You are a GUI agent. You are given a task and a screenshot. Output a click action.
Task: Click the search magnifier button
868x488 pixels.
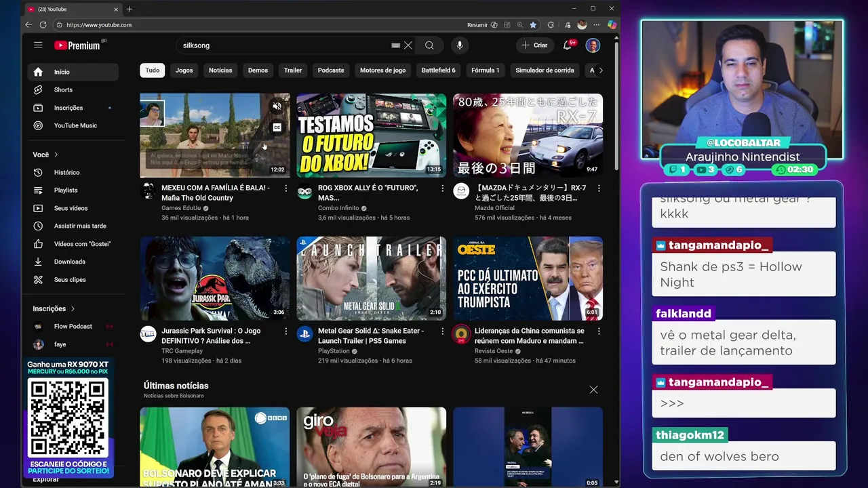tap(429, 45)
